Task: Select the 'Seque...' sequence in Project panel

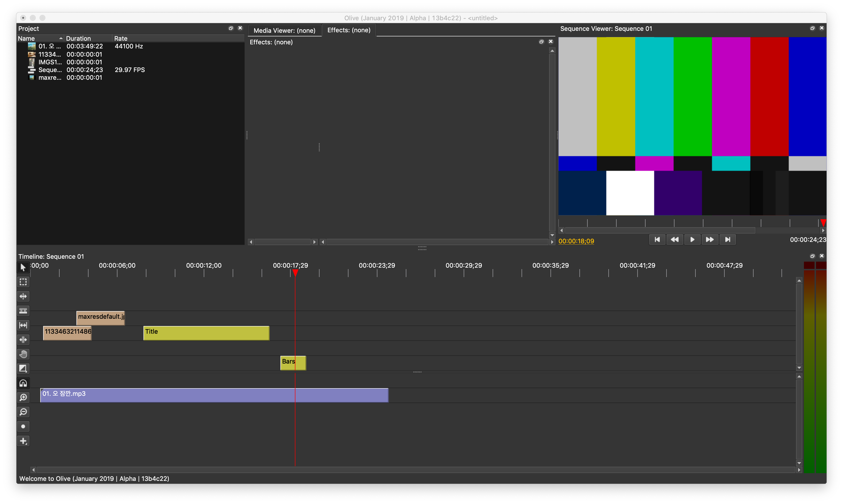Action: 130,70
